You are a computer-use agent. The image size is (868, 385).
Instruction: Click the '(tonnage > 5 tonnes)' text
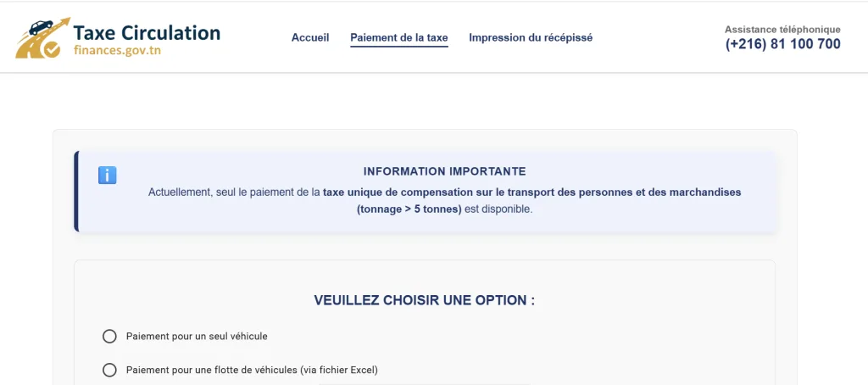[x=409, y=209]
